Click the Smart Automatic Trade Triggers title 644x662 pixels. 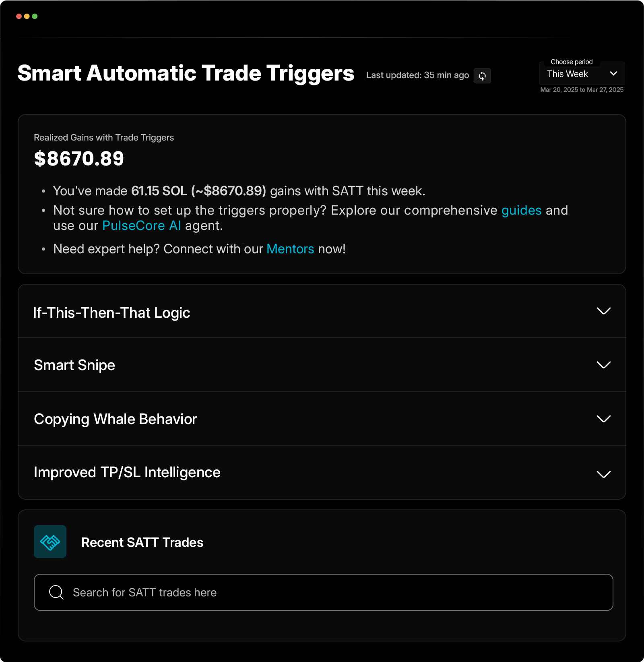click(186, 73)
